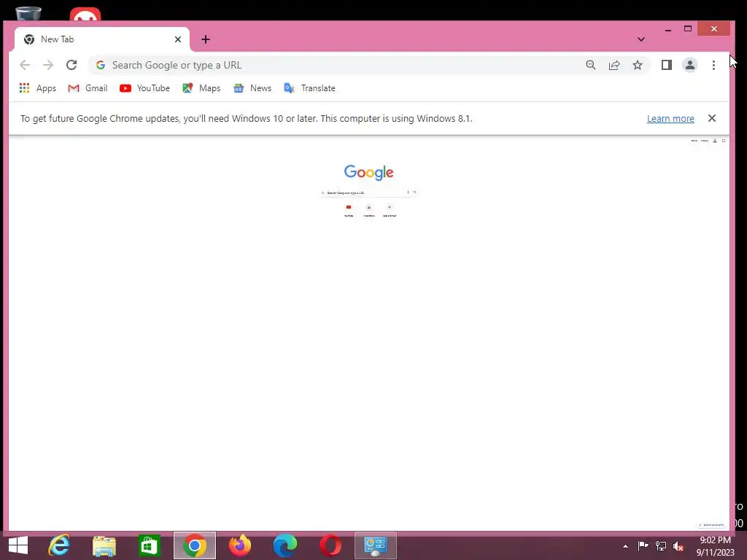Open the Google apps grid icon
Image resolution: width=747 pixels, height=560 pixels.
(x=723, y=141)
